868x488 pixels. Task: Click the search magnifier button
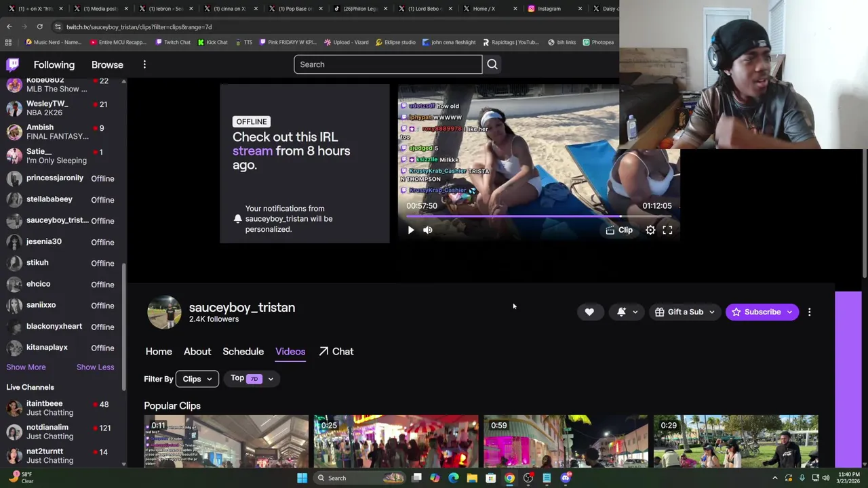point(492,64)
